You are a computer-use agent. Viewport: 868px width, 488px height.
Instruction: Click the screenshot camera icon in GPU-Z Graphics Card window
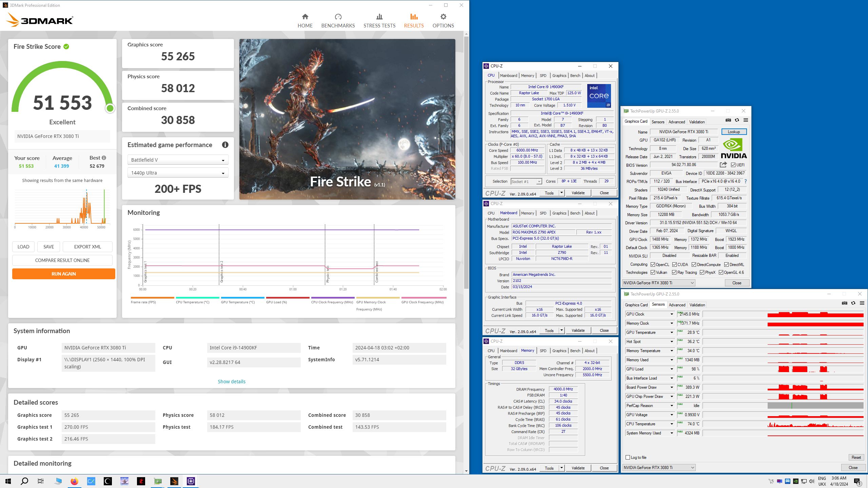[x=728, y=120]
